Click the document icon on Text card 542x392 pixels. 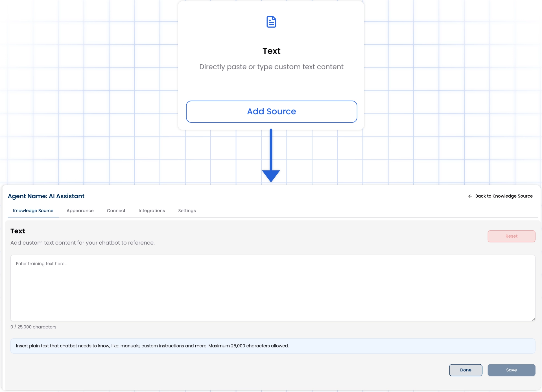271,22
